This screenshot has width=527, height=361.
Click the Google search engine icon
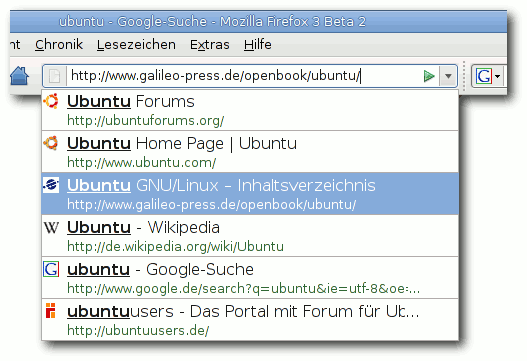tap(484, 76)
